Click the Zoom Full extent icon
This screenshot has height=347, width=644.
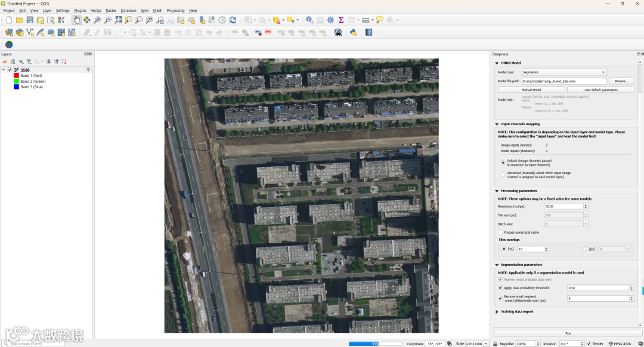coord(118,20)
